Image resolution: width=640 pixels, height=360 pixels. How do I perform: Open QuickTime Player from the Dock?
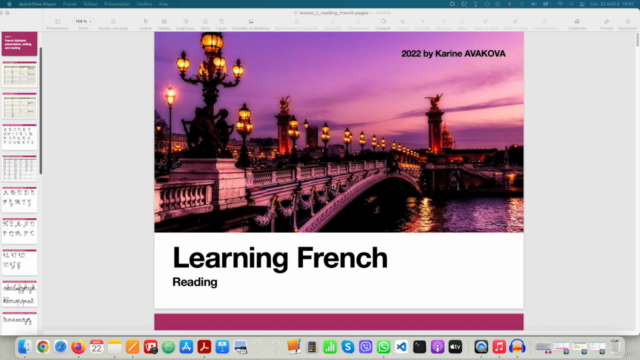pos(481,347)
